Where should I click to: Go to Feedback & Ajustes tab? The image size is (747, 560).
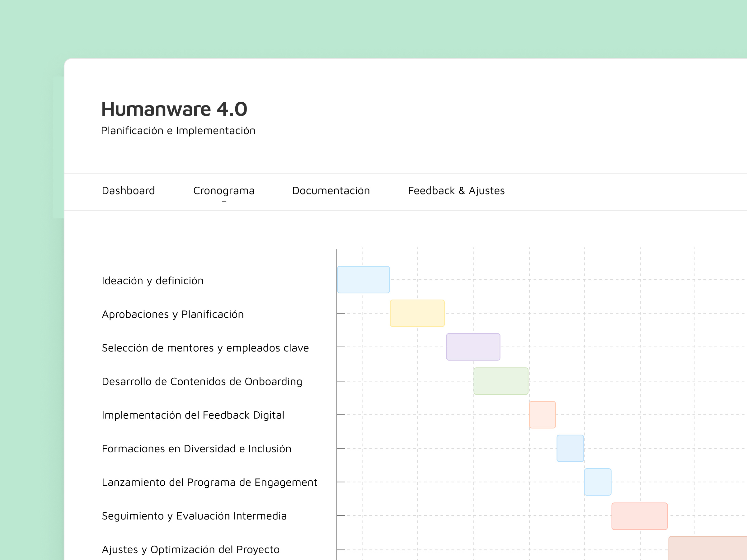[x=456, y=191]
